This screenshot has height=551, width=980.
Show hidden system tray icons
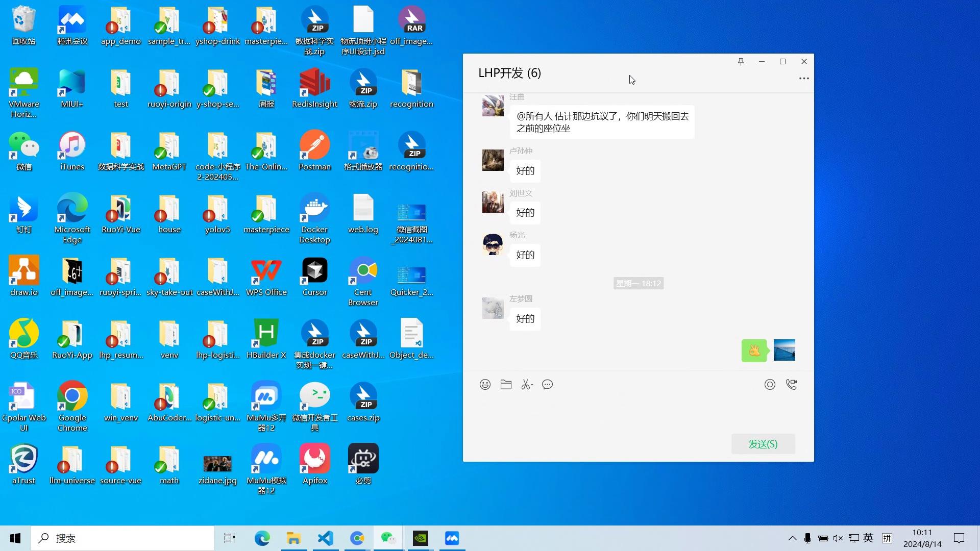coord(792,538)
